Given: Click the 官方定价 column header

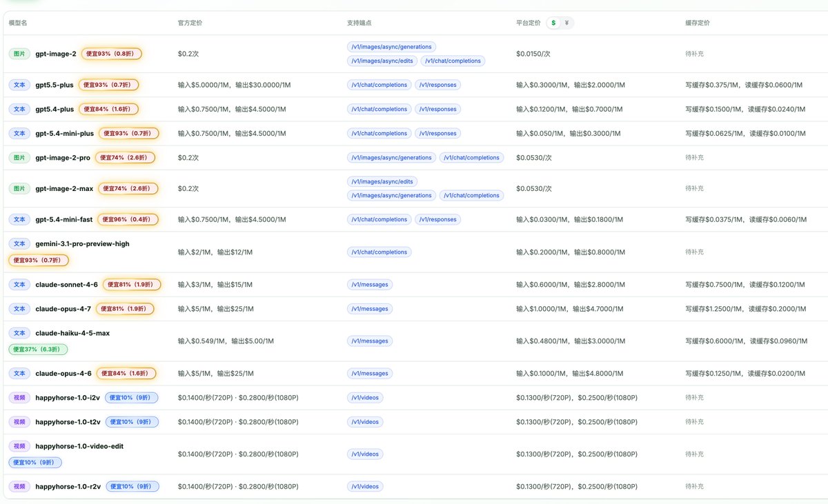Looking at the screenshot, I should pos(190,23).
